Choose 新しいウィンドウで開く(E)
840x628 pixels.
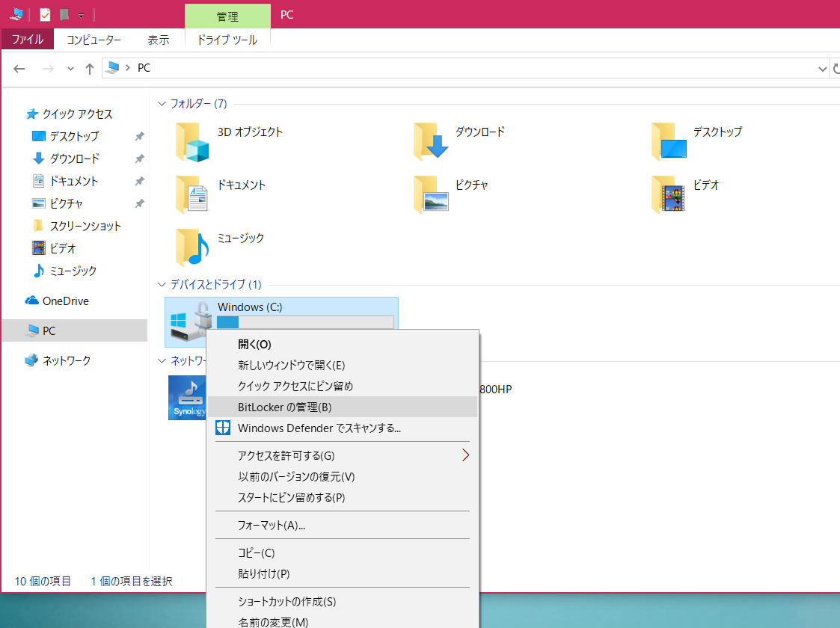coord(342,365)
